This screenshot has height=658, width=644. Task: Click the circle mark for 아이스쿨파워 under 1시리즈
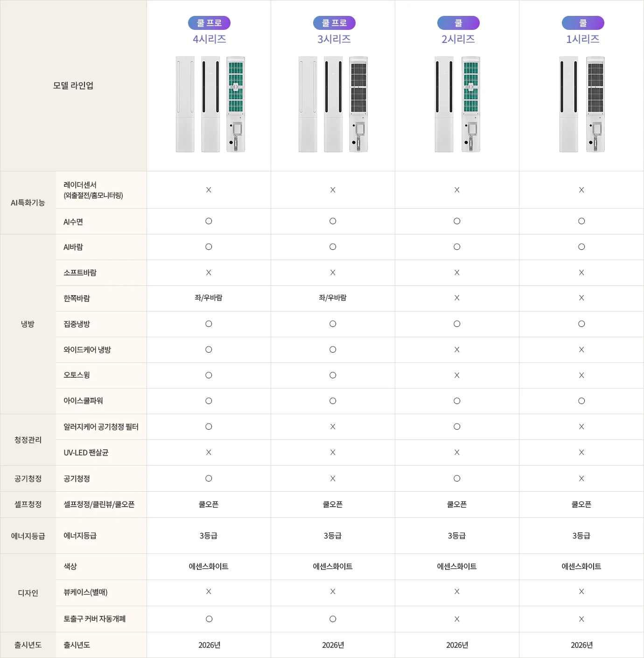pos(581,401)
